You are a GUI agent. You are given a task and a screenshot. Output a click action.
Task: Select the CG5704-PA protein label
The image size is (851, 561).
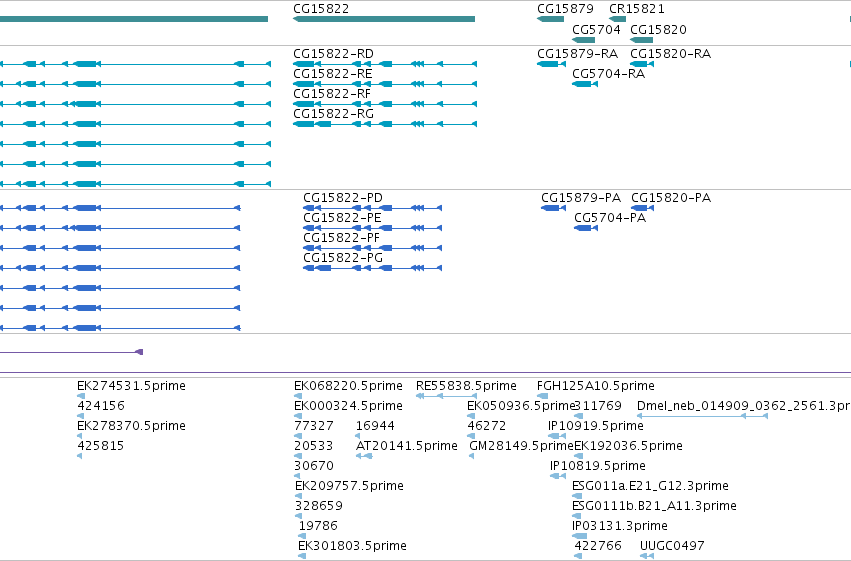[x=610, y=218]
